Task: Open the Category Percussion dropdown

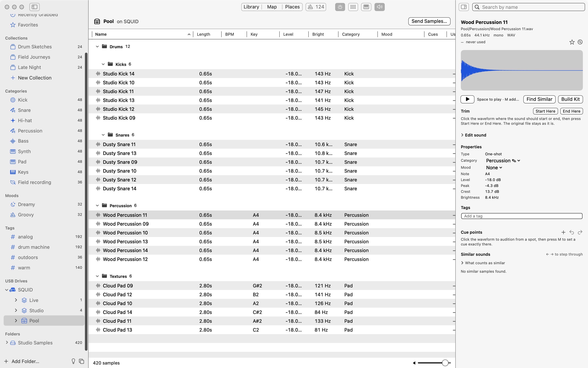Action: (503, 161)
